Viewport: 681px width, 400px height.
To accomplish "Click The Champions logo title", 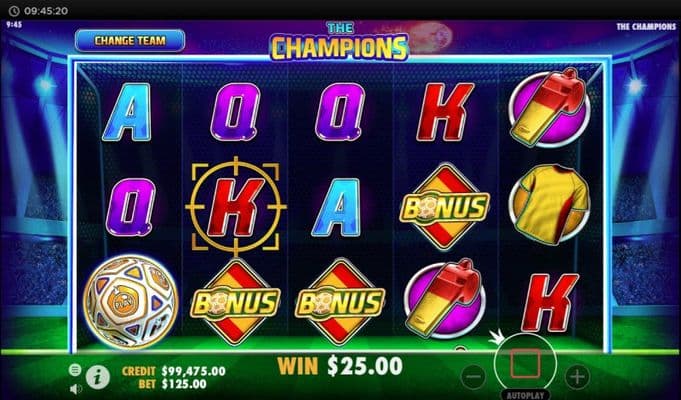I will [x=340, y=41].
